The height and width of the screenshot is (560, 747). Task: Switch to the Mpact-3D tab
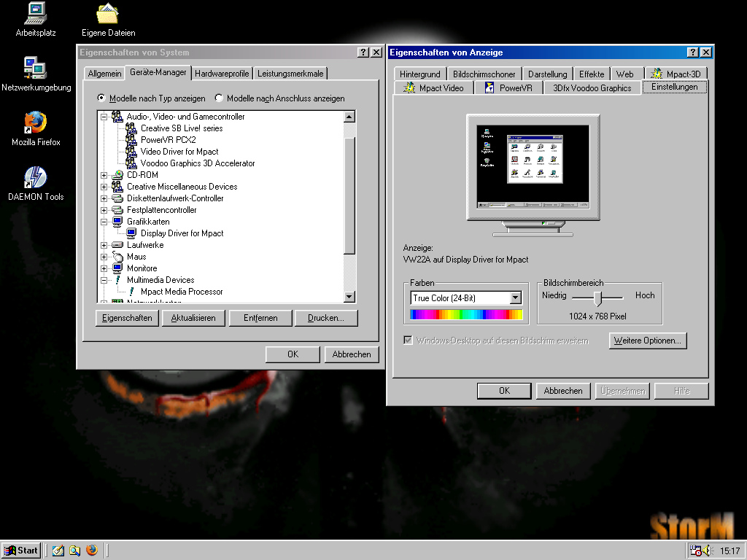(x=676, y=74)
